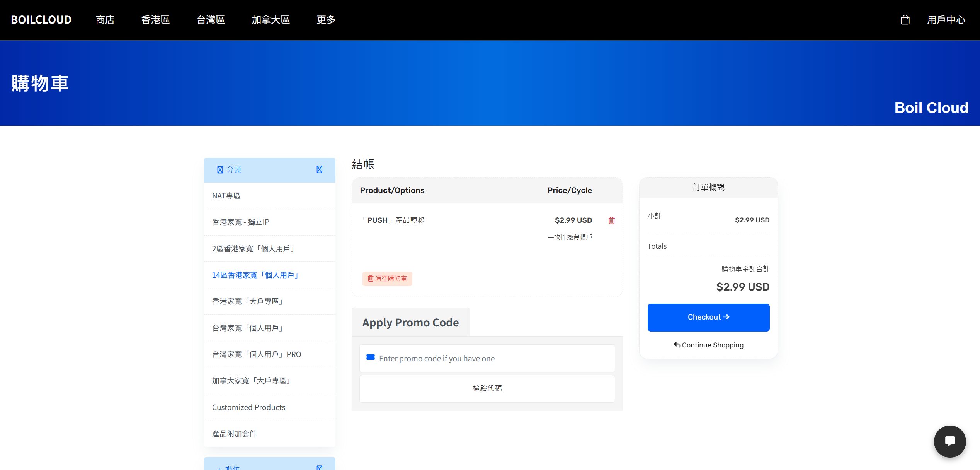
Task: Open 用戶中心 user center
Action: (946, 20)
